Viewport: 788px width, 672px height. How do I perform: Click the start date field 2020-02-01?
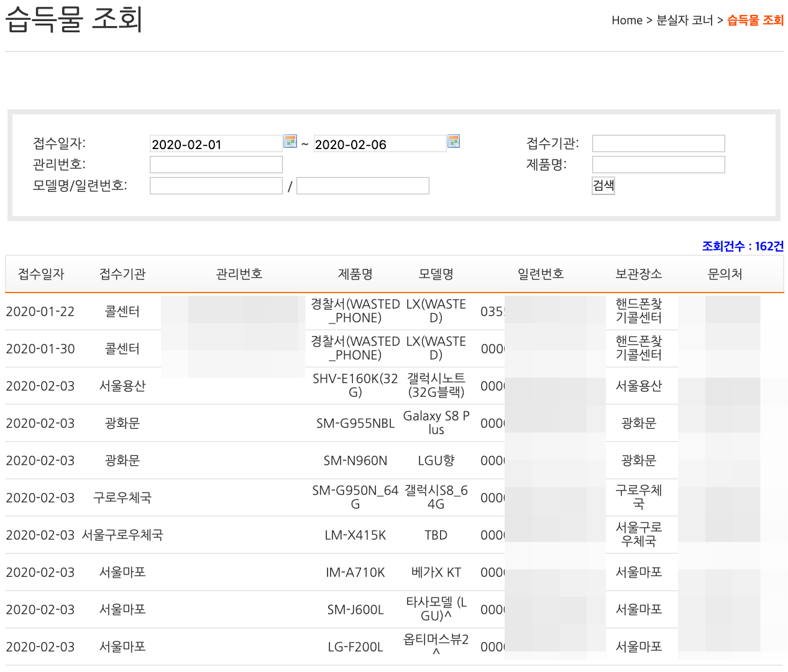click(x=216, y=143)
